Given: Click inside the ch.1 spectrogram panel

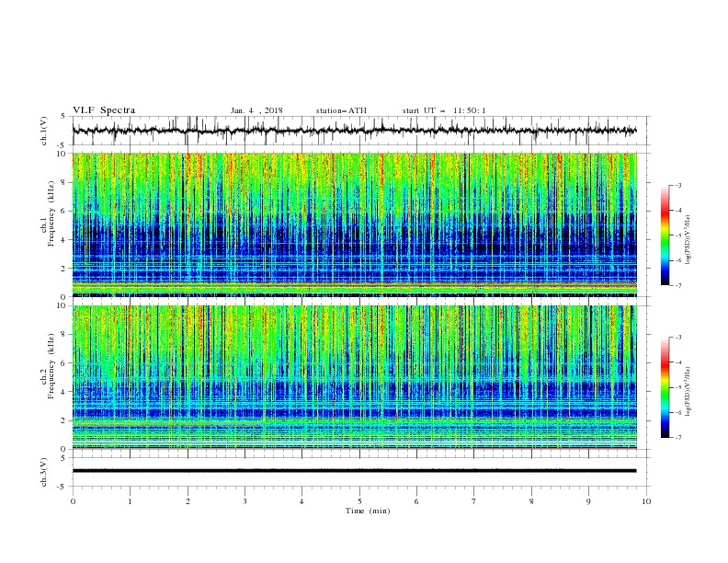Looking at the screenshot, I should point(355,224).
